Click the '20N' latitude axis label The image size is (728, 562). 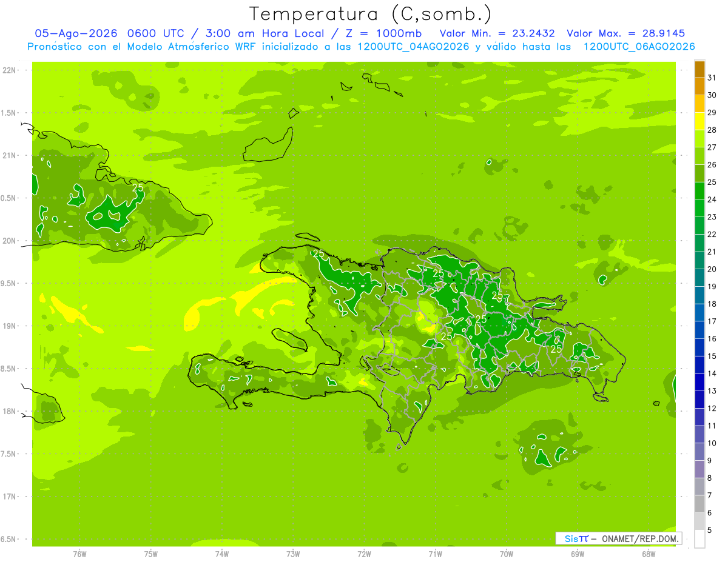(10, 241)
